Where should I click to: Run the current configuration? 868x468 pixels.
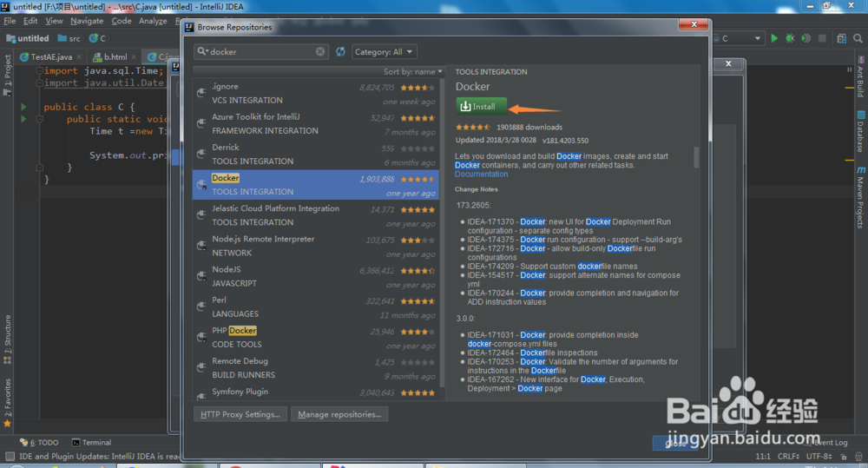(774, 38)
